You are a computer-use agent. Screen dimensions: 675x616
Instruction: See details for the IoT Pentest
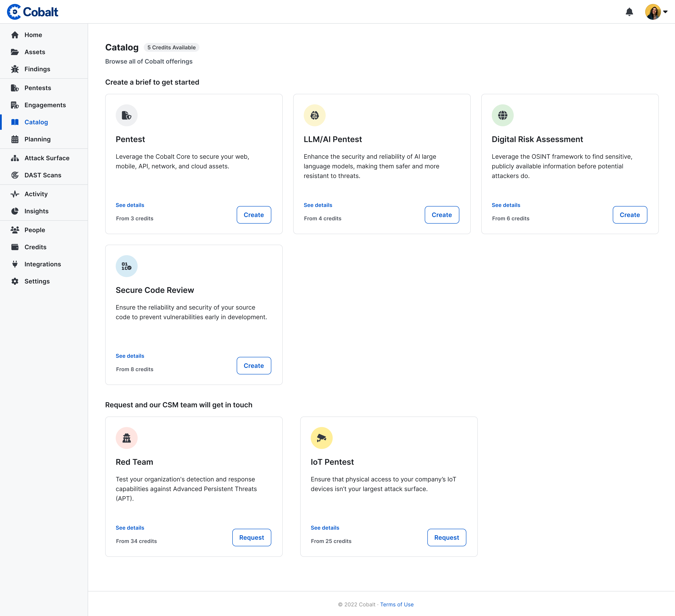pos(324,528)
